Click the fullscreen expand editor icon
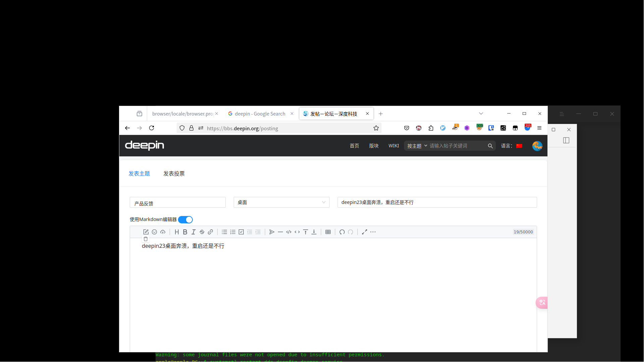 [x=364, y=232]
